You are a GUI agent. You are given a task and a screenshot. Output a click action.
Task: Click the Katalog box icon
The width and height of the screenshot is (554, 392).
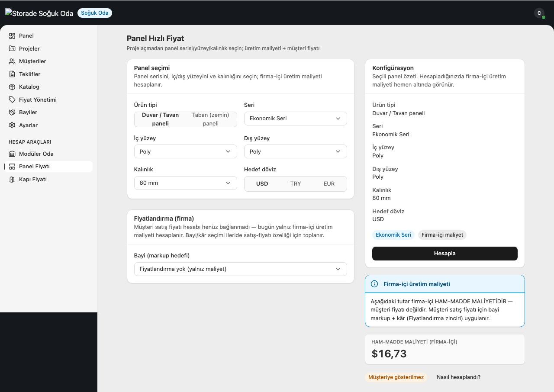(12, 87)
